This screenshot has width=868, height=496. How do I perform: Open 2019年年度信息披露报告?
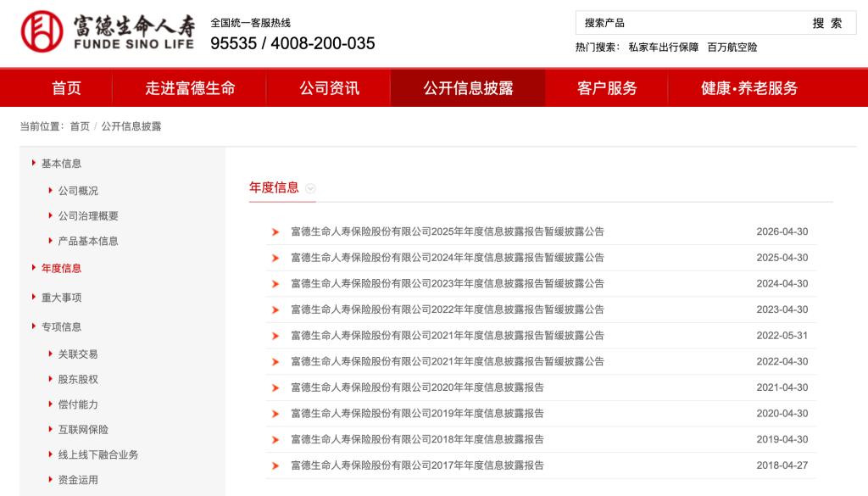[x=417, y=414]
